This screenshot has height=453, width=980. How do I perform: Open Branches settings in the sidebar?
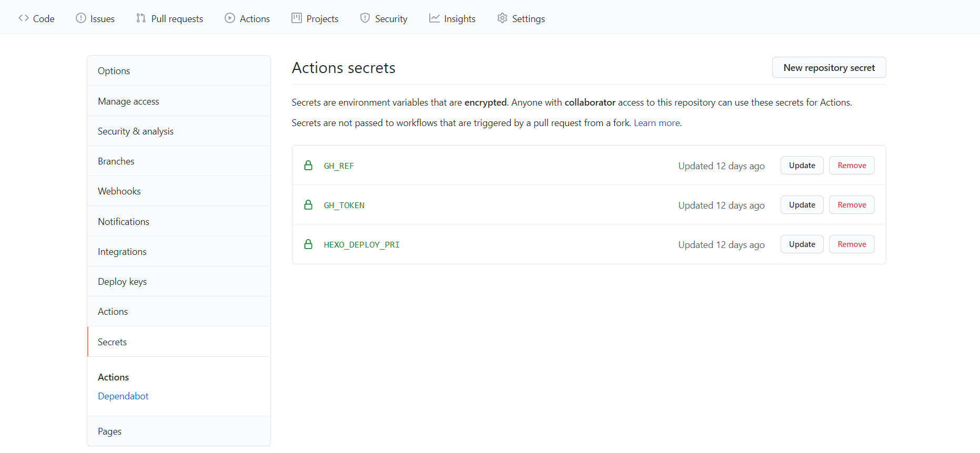coord(116,161)
